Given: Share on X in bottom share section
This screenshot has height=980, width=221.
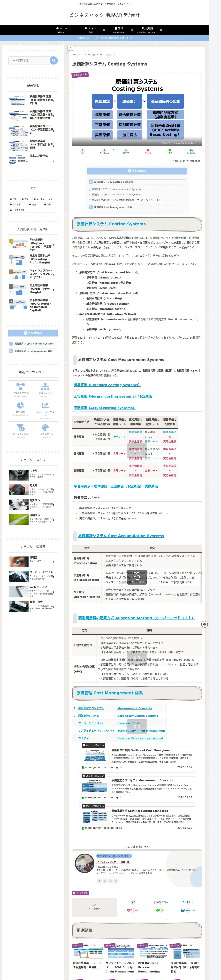Looking at the screenshot, I should point(133,902).
